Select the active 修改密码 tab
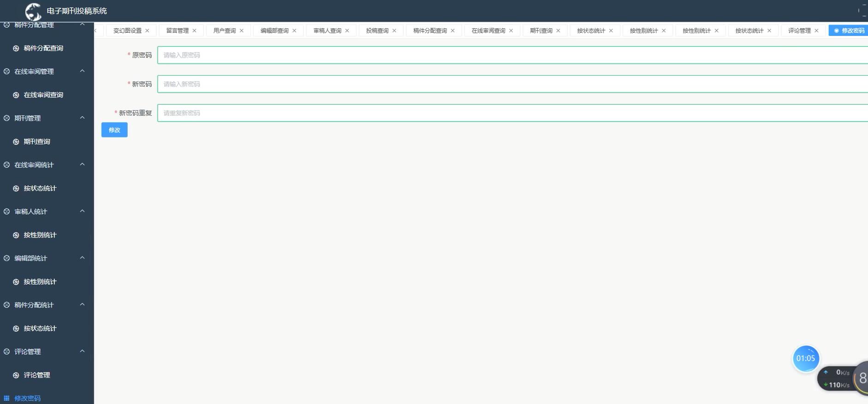This screenshot has height=404, width=868. [x=849, y=31]
